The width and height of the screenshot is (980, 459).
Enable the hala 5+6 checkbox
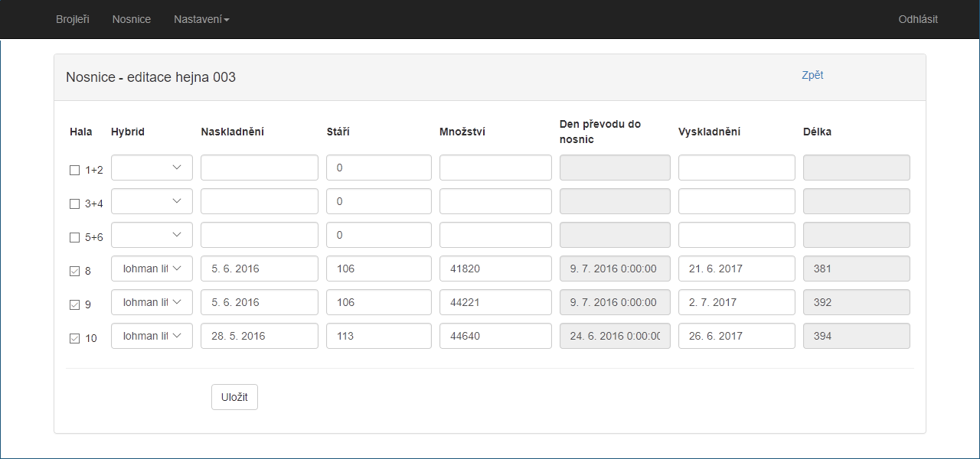(74, 238)
